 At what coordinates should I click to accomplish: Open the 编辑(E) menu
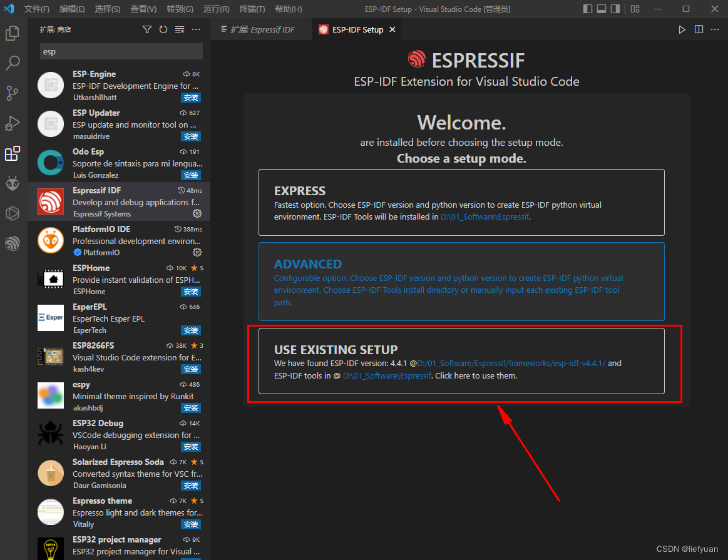point(72,9)
